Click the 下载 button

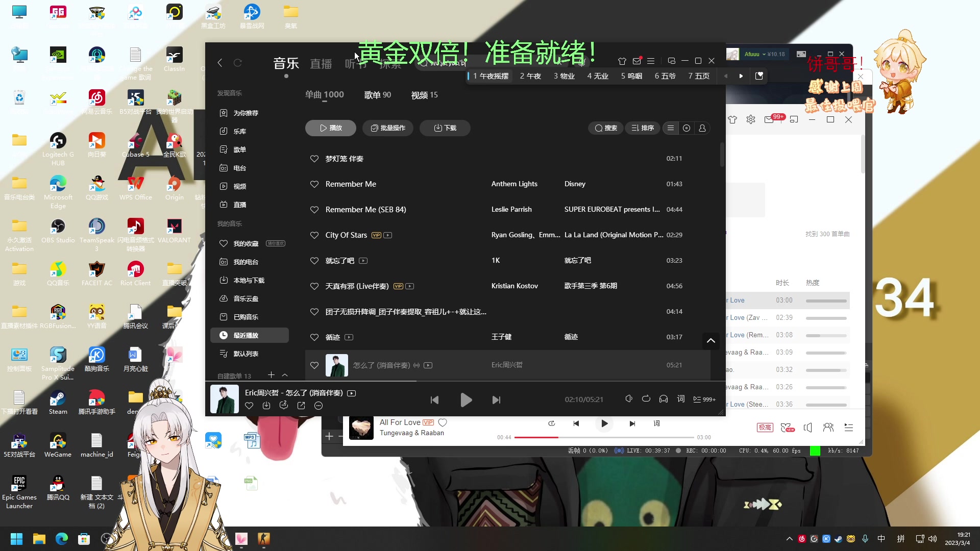445,128
